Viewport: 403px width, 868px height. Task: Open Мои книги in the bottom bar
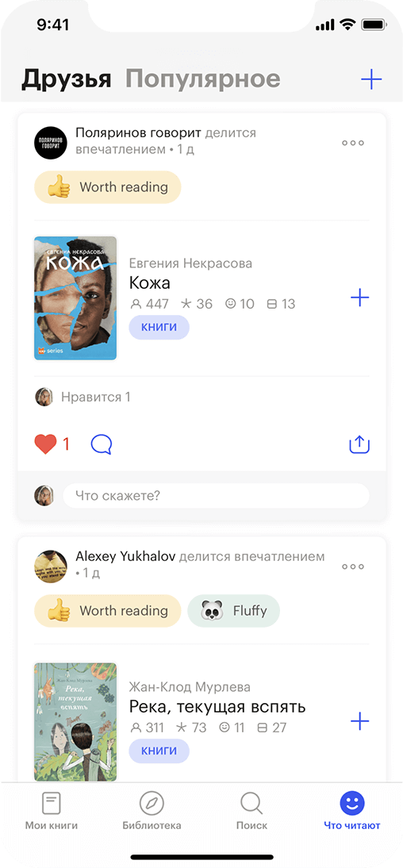(52, 811)
